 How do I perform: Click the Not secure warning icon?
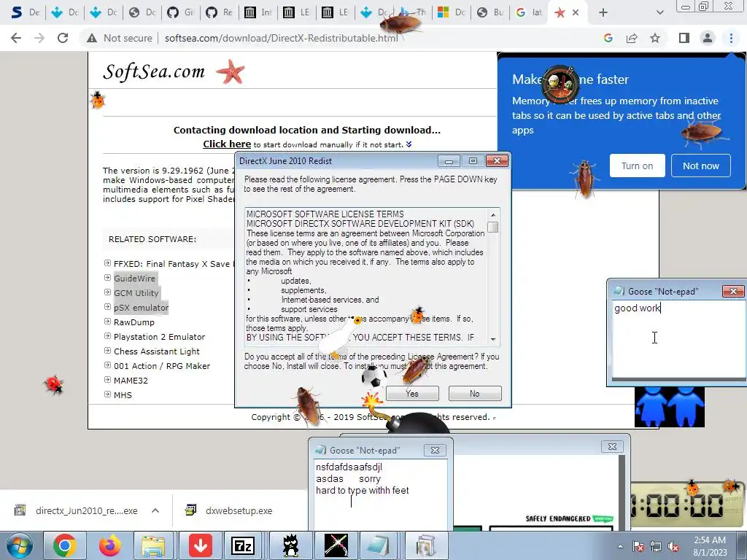(92, 38)
